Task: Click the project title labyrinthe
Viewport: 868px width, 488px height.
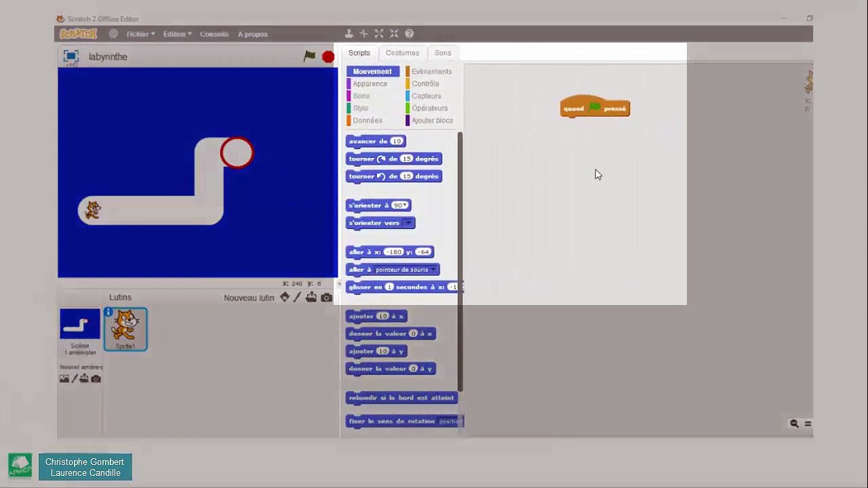Action: pyautogui.click(x=108, y=57)
